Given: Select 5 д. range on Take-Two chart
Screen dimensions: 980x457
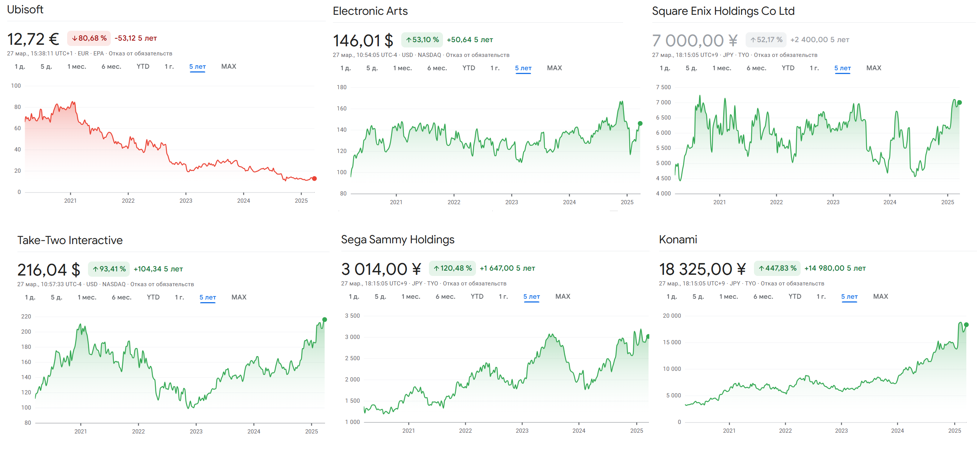Looking at the screenshot, I should coord(57,297).
